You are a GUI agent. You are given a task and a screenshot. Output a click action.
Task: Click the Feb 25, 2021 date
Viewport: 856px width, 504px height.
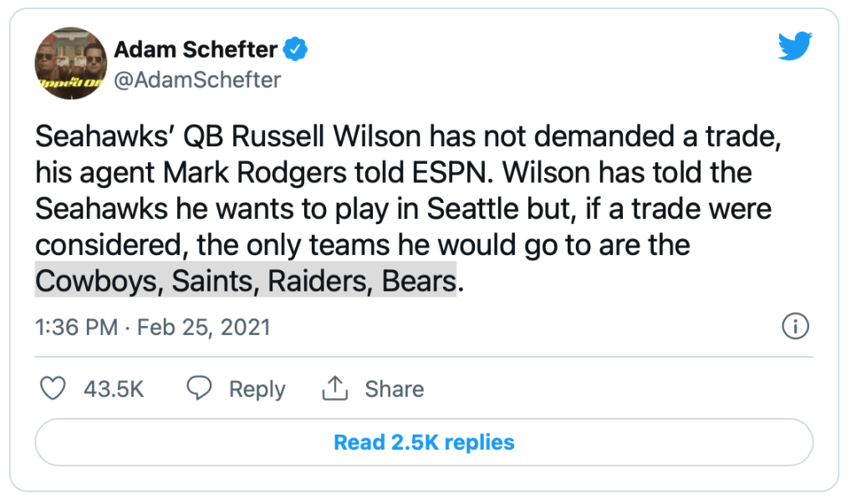click(x=203, y=326)
